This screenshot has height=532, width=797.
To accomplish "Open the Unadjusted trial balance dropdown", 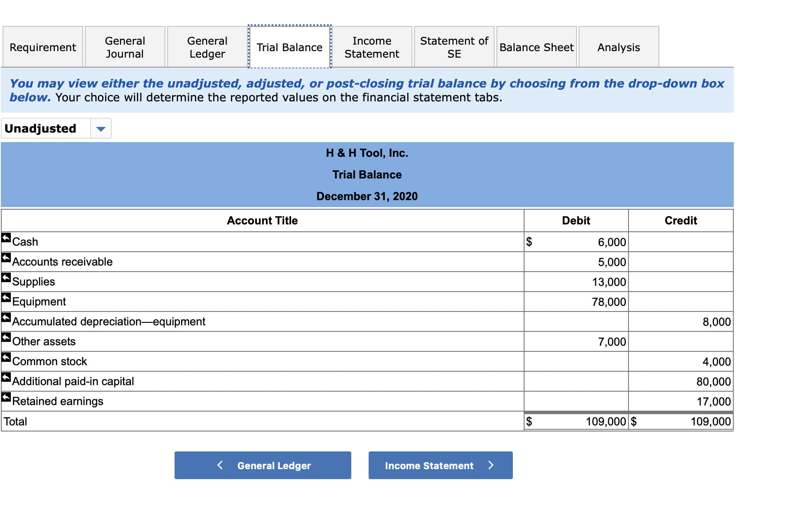I will [x=56, y=128].
